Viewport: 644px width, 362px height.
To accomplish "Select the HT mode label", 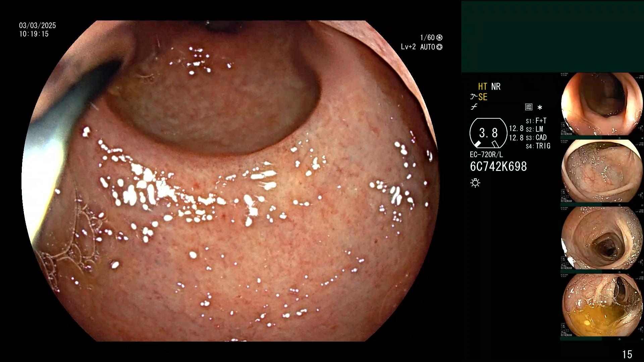I will (x=483, y=87).
